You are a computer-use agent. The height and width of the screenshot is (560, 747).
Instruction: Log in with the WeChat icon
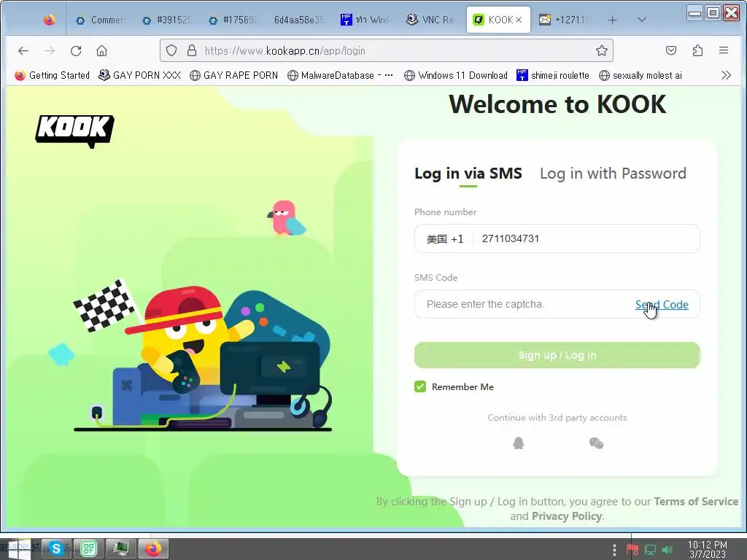[x=597, y=443]
